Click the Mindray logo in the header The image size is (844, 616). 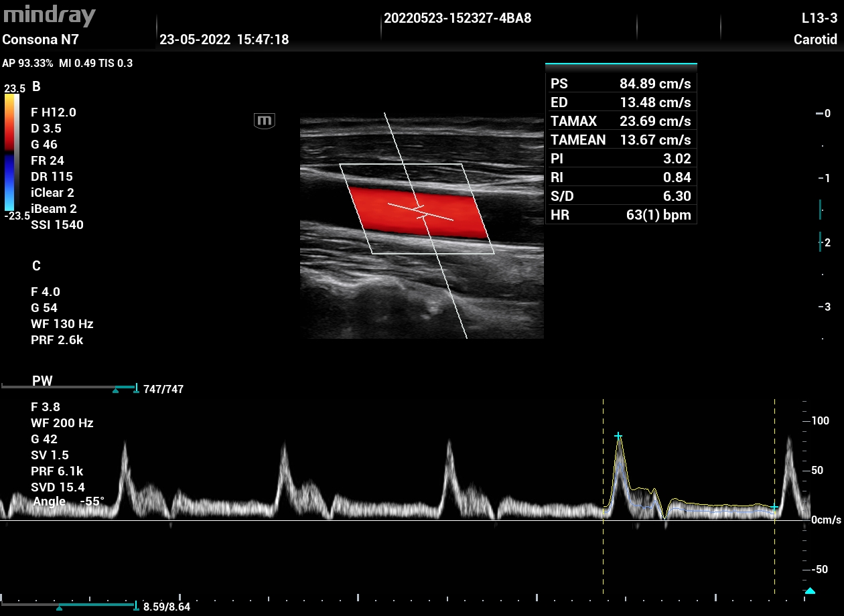tap(48, 16)
